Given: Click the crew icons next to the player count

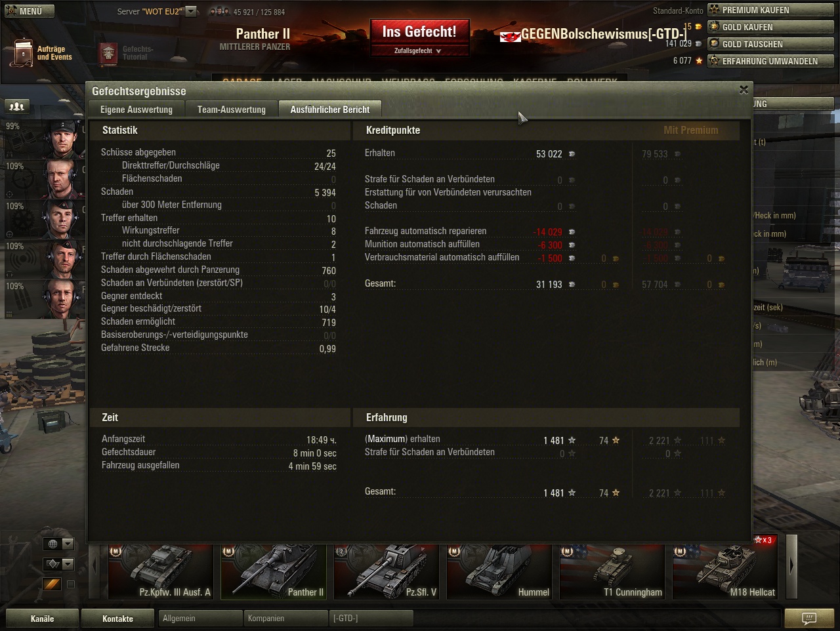Looking at the screenshot, I should [219, 12].
